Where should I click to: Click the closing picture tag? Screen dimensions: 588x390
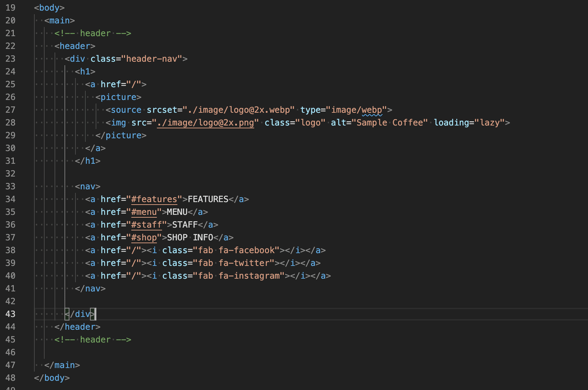tap(121, 135)
